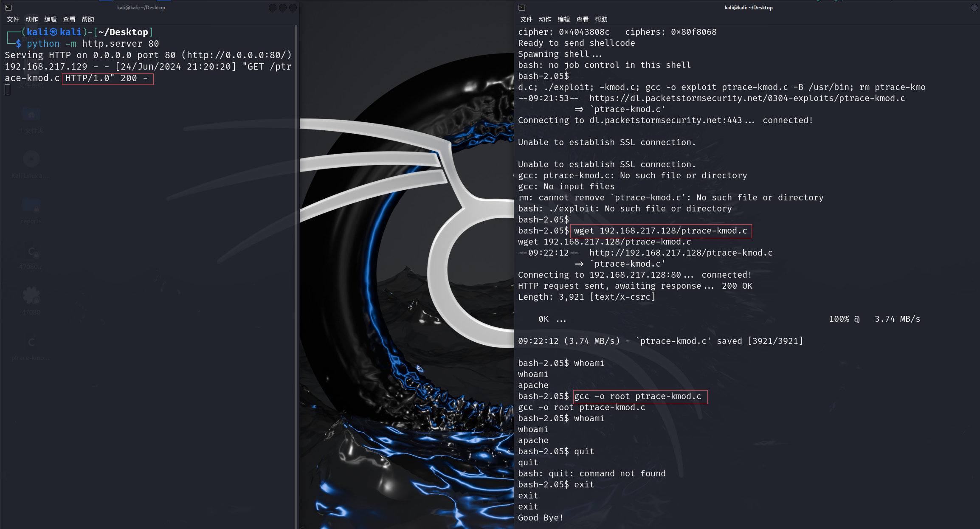The image size is (980, 529).
Task: Click the left terminal's vertical scrollbar
Action: pos(296,276)
